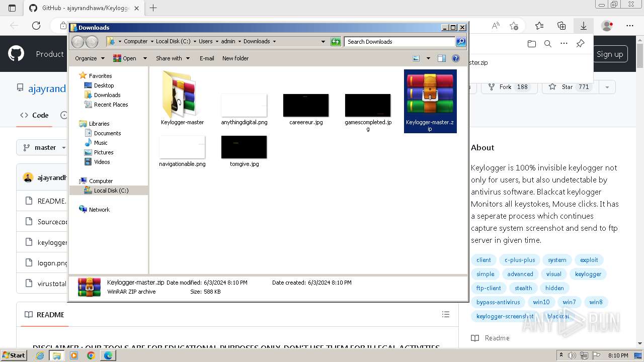Open the Keylogger-master folder
The image size is (644, 362).
[x=182, y=98]
